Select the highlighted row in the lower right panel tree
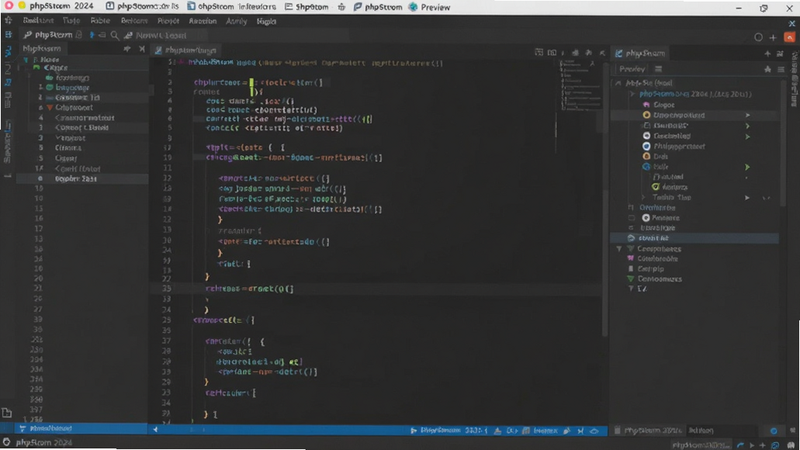800x450 pixels. [695, 238]
